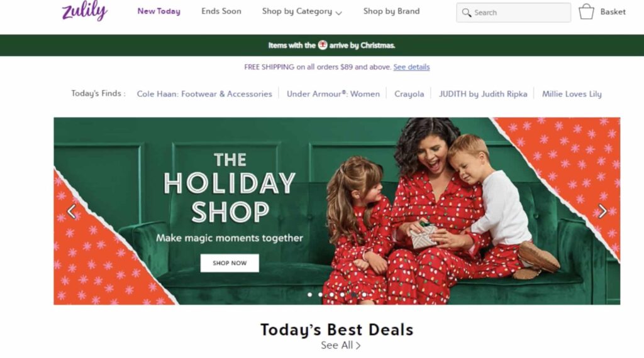Click into the Search input field
Screen dimensions: 644x358
(x=513, y=13)
